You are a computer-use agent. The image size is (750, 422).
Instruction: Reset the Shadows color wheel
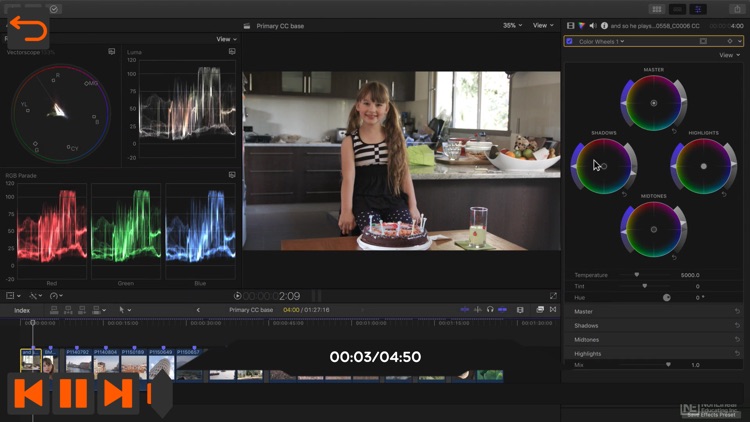point(624,194)
